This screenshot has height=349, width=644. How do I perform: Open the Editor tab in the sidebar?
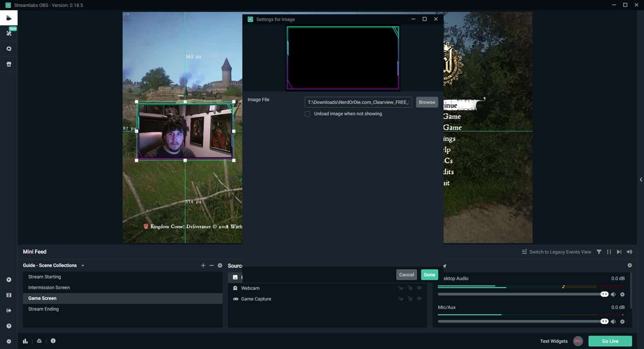pos(8,18)
